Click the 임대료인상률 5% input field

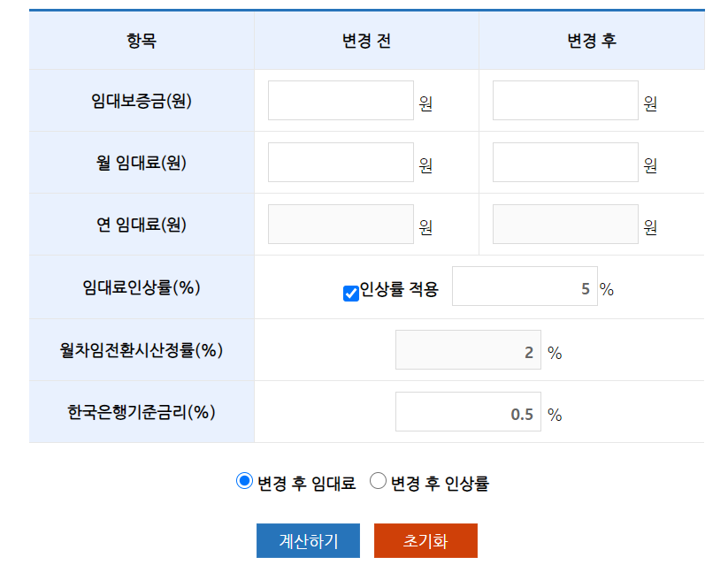coord(525,286)
